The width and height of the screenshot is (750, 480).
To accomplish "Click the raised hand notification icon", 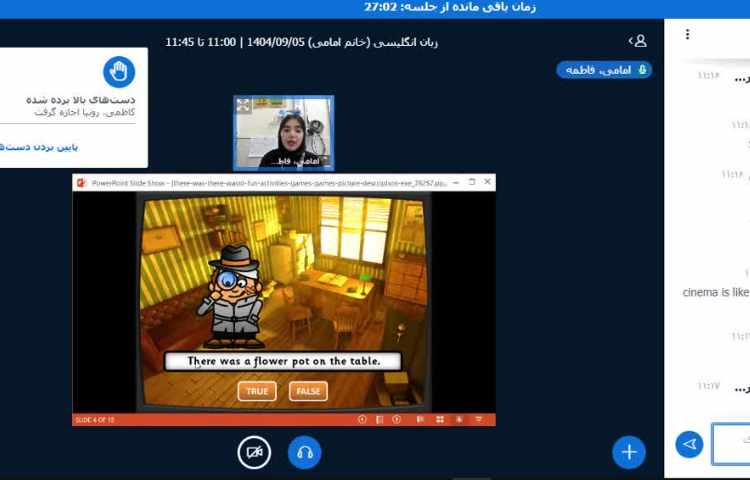I will coord(119,72).
